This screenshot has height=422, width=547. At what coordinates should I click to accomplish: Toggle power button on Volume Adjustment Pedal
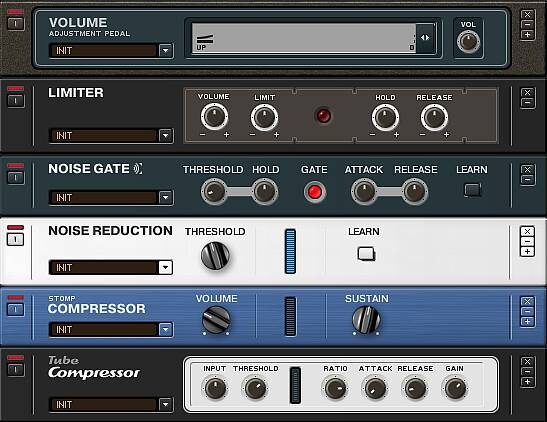click(x=16, y=24)
